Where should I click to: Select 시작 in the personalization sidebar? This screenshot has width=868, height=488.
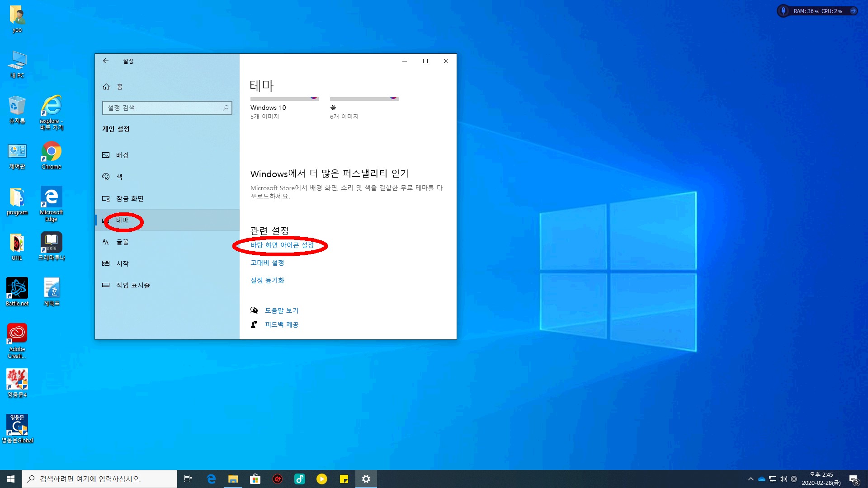click(122, 263)
